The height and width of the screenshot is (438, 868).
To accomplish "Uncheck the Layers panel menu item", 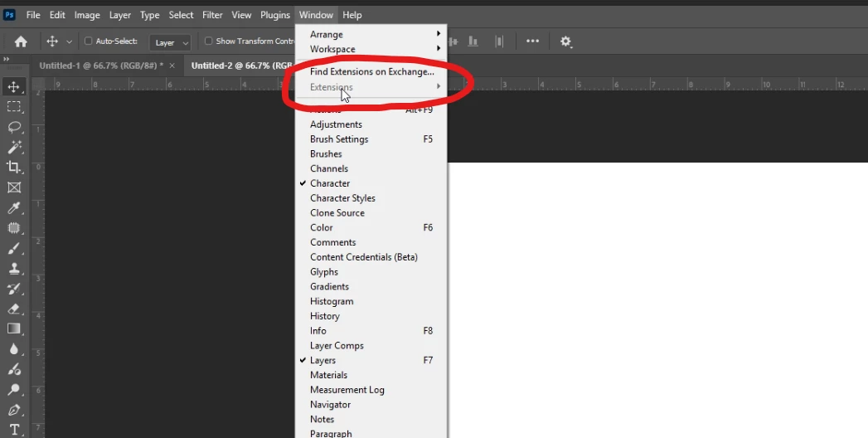I will [371, 360].
